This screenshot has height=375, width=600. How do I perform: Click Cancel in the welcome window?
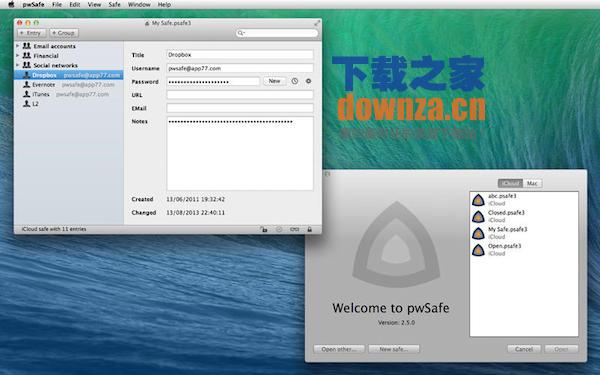(x=524, y=349)
